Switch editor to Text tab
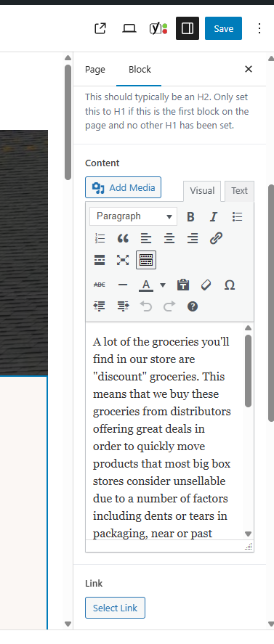The height and width of the screenshot is (644, 274). tap(239, 191)
